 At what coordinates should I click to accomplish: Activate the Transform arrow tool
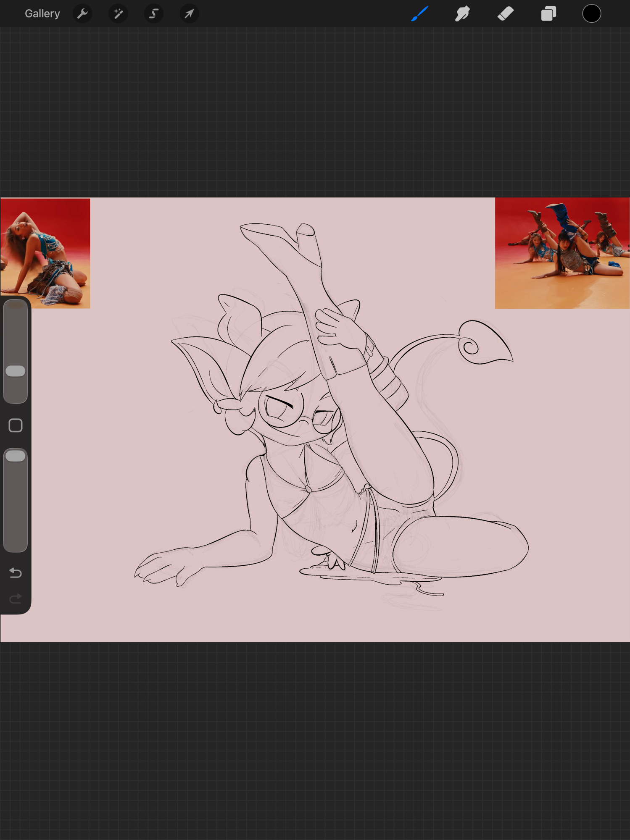189,14
